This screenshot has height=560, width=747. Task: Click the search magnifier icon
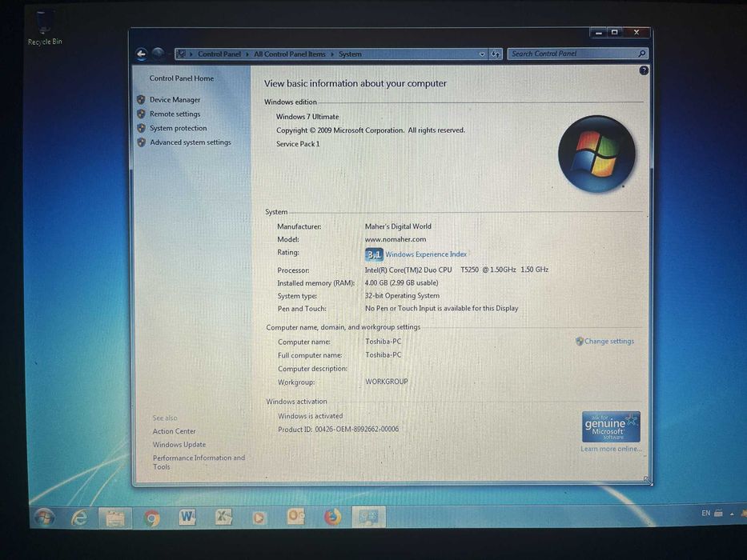(x=641, y=54)
